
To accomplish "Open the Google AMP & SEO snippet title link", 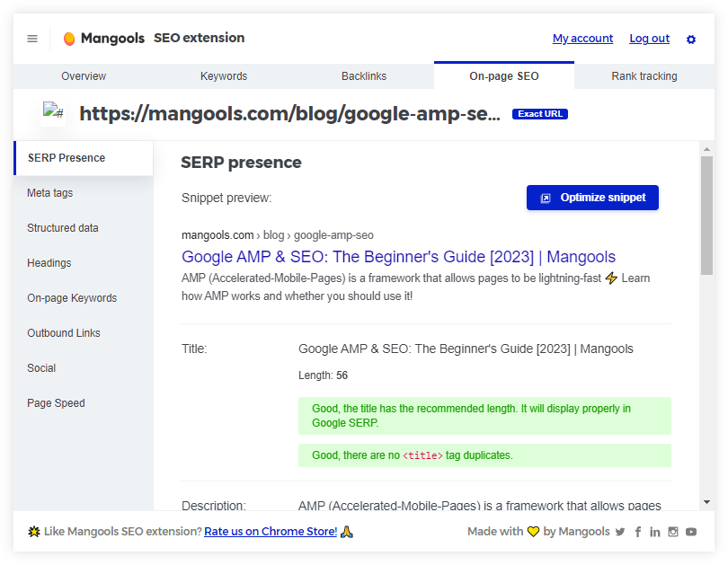I will (x=398, y=257).
